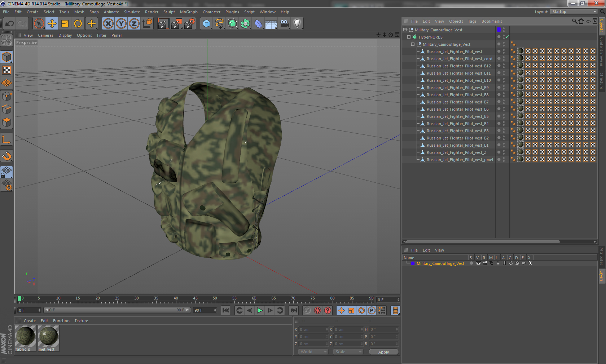Image resolution: width=606 pixels, height=364 pixels.
Task: Click the blue layer color swatch of Military_Camouflage_Vest
Action: coord(413,263)
